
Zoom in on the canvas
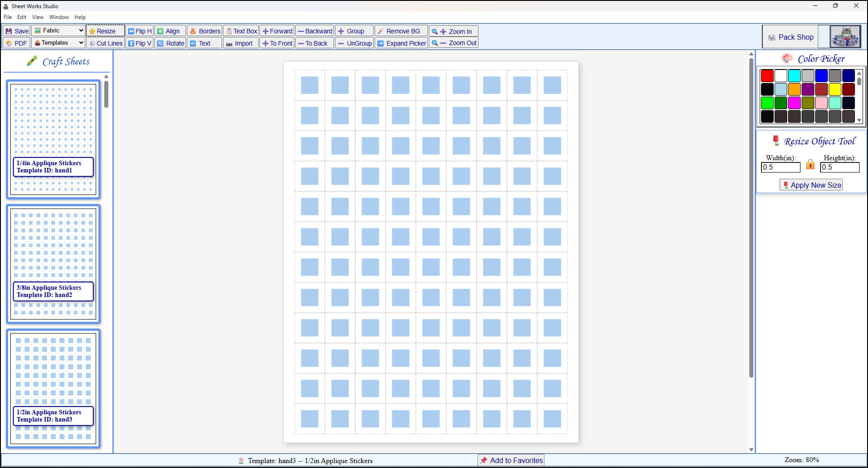tap(453, 31)
